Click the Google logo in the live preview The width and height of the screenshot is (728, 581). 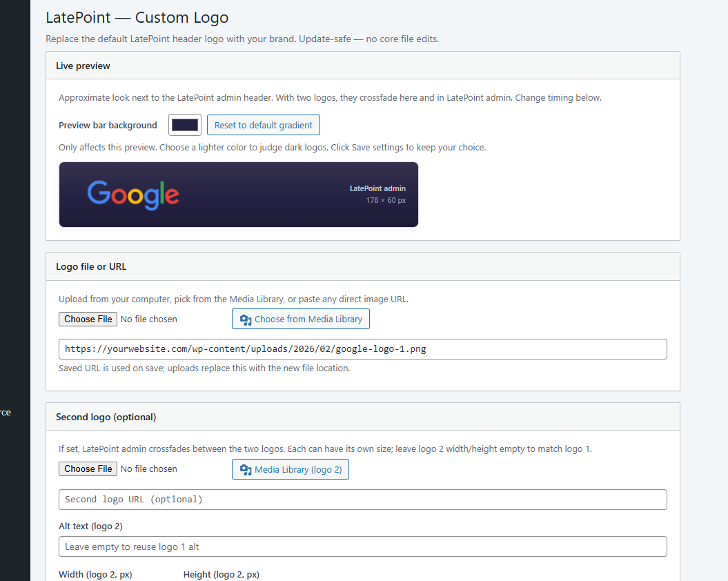pyautogui.click(x=132, y=195)
